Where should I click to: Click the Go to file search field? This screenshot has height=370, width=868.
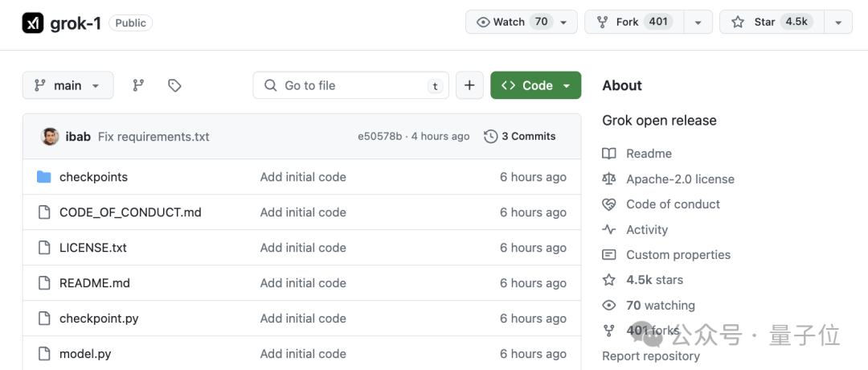tap(354, 85)
